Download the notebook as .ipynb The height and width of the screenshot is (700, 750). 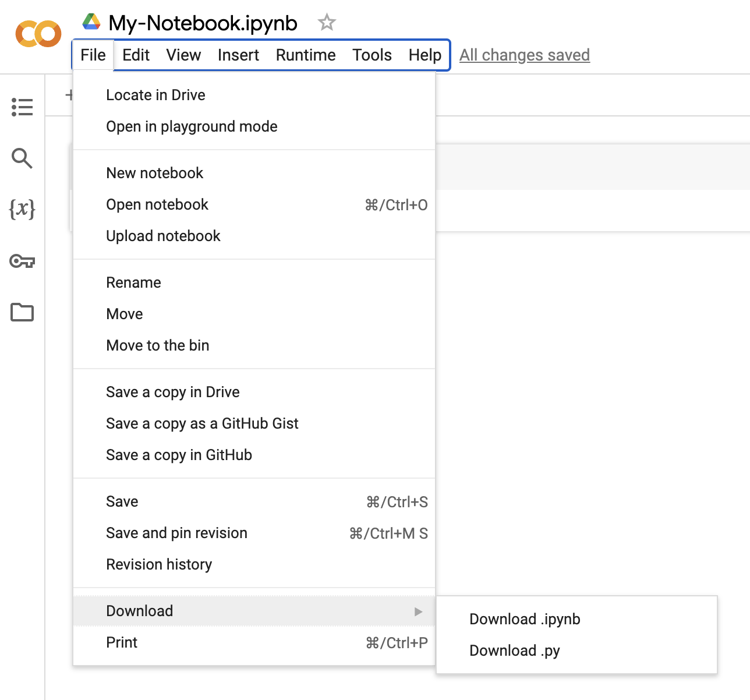click(x=524, y=619)
